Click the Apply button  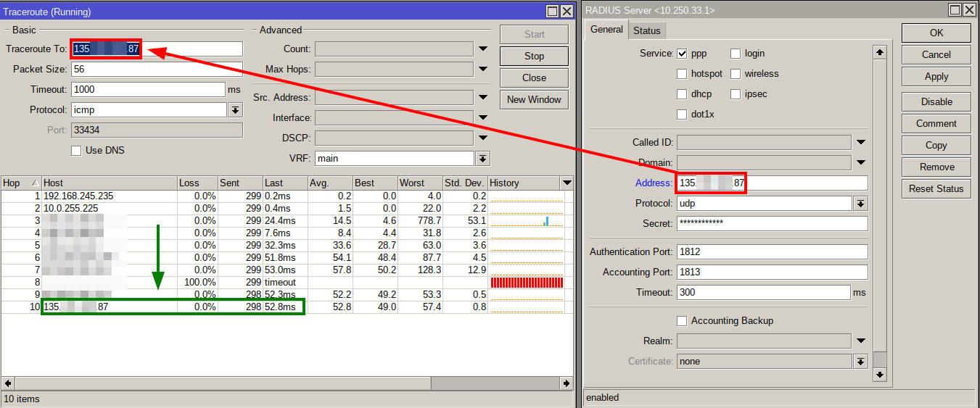click(936, 76)
